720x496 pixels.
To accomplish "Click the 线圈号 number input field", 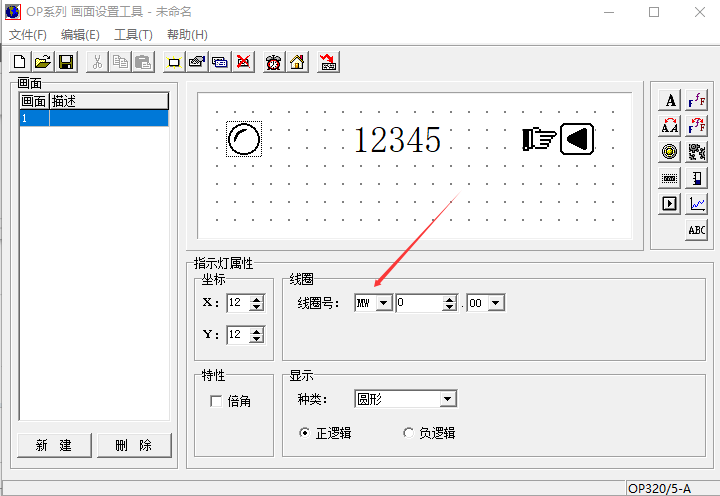I will [420, 303].
